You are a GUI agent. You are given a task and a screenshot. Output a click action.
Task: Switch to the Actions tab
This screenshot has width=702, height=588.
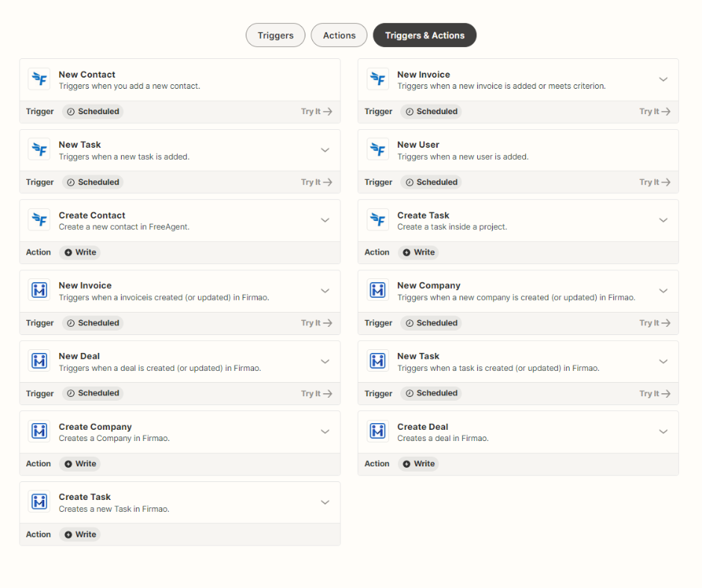click(x=339, y=35)
